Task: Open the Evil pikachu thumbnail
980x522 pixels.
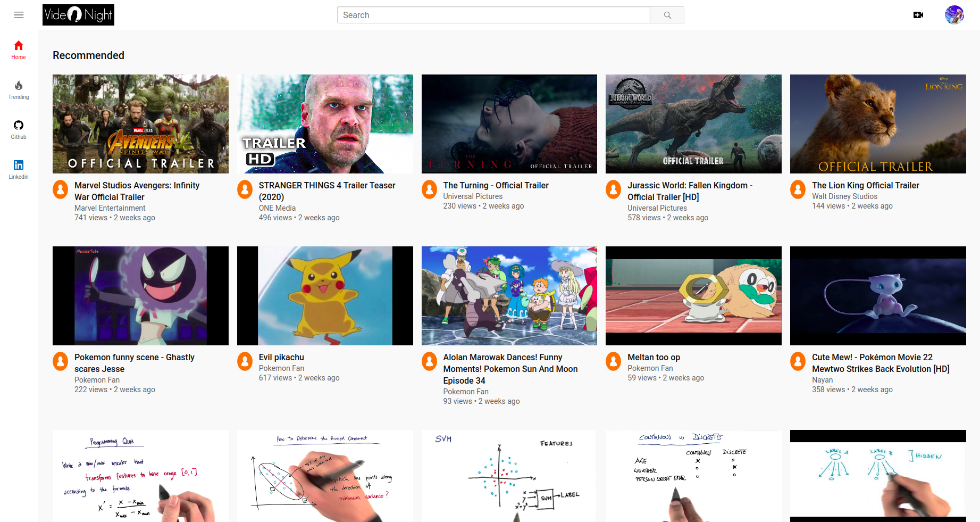Action: (325, 296)
